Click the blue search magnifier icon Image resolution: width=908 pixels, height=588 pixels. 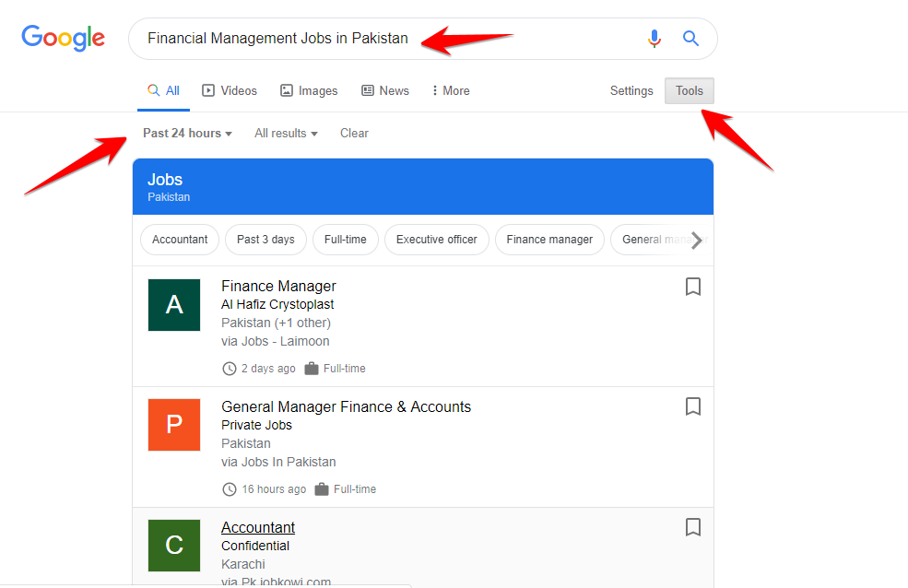pos(690,39)
